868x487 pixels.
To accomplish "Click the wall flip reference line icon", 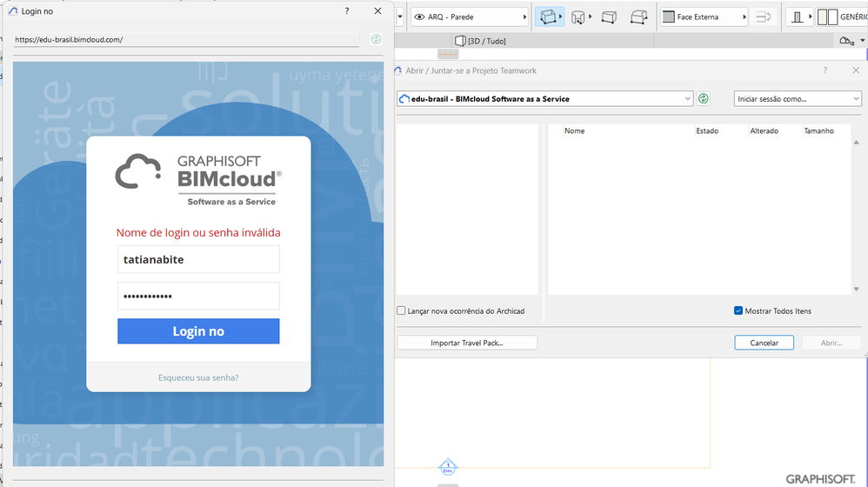I will point(764,17).
